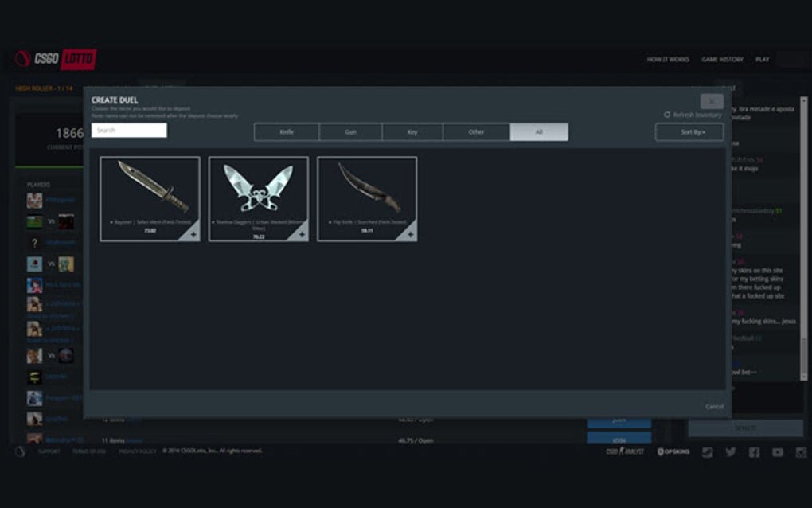Click the Facebook icon in the footer
Image resolution: width=812 pixels, height=508 pixels.
pos(753,451)
